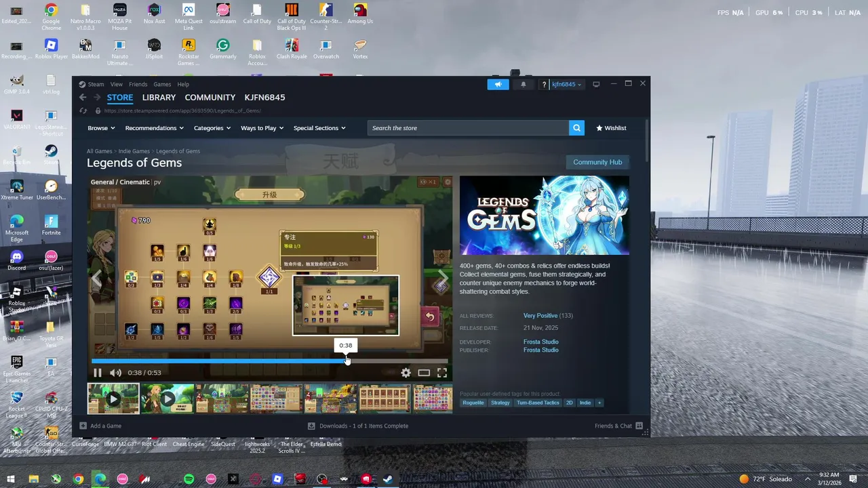The width and height of the screenshot is (868, 488).
Task: Select the Turn-Based Tactics tag
Action: click(538, 403)
